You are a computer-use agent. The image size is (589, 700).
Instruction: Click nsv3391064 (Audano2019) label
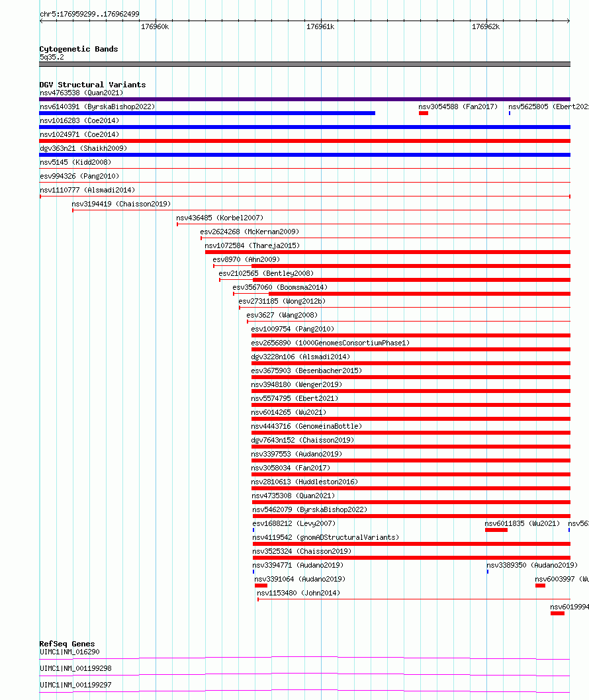pos(300,578)
